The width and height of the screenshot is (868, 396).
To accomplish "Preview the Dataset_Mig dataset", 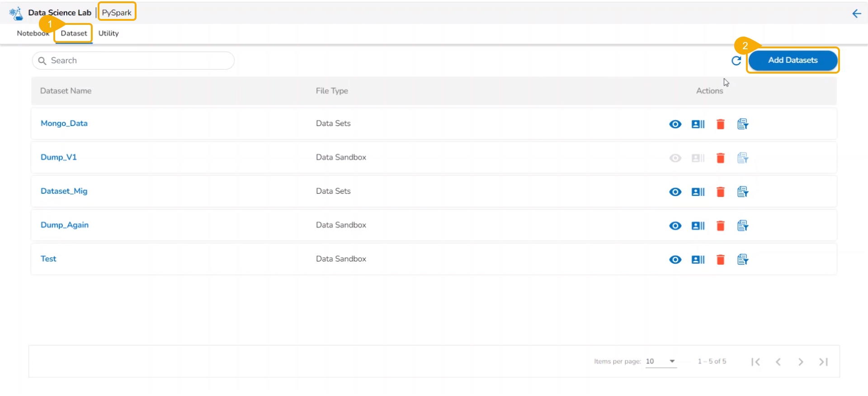I will tap(675, 192).
